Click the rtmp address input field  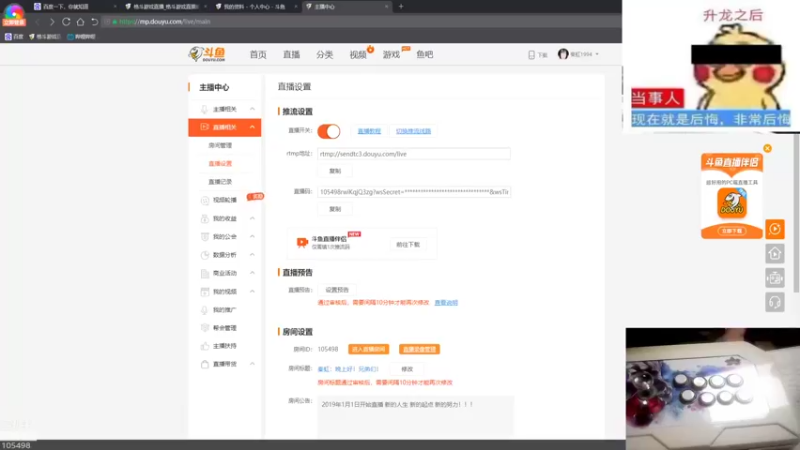pyautogui.click(x=414, y=154)
